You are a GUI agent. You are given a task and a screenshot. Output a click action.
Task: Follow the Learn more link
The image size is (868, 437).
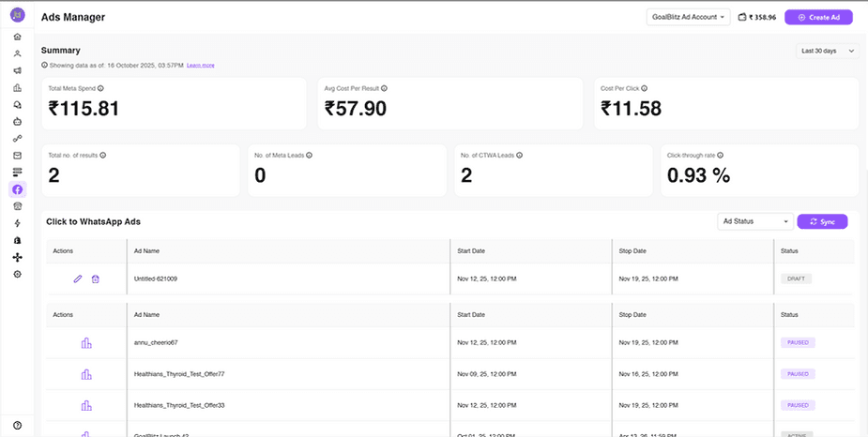(x=200, y=65)
